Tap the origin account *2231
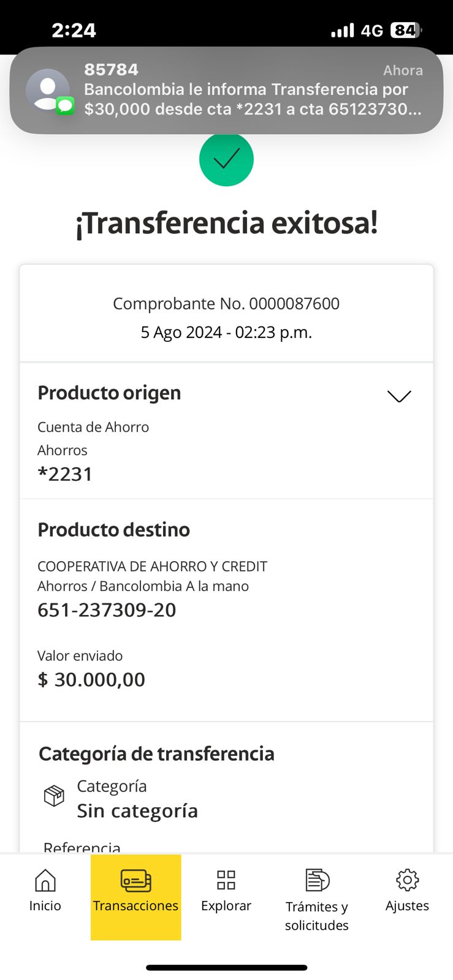 coord(65,474)
